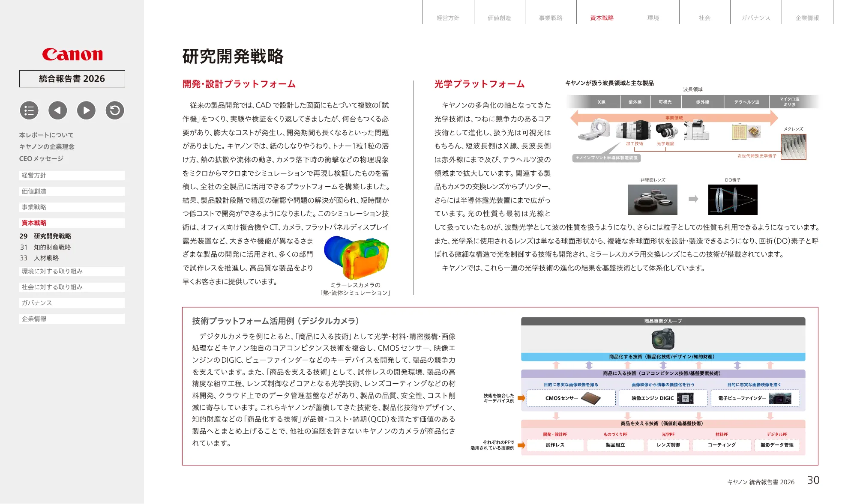Click the テラヘルツ波 wavelength cell
This screenshot has width=857, height=504.
[x=746, y=102]
